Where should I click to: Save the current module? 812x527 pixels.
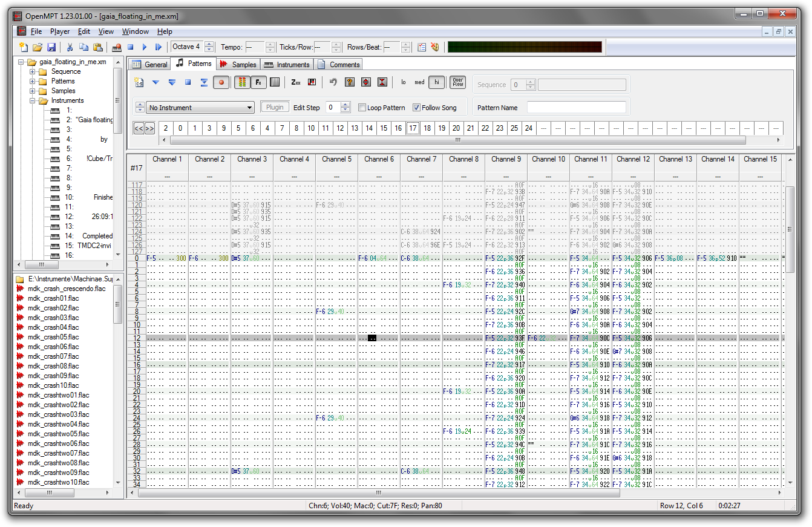[x=51, y=47]
